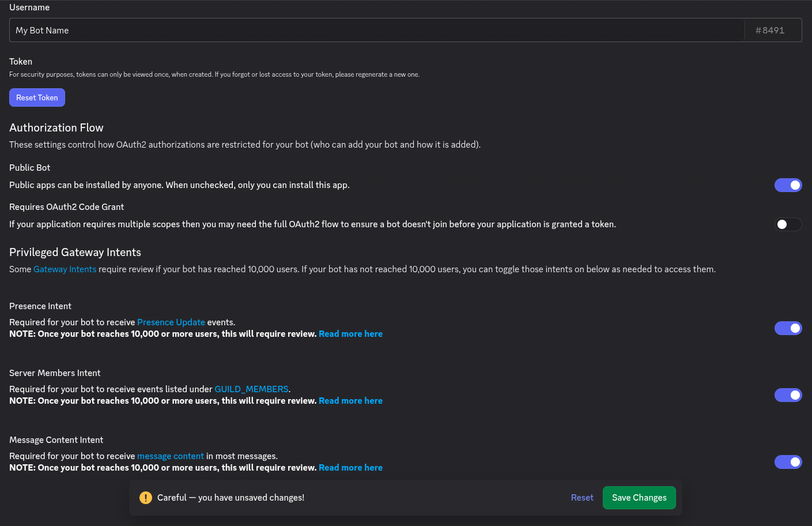Screen dimensions: 812x526
Task: Switch off the Message Content Intent toggle
Action: click(788, 462)
